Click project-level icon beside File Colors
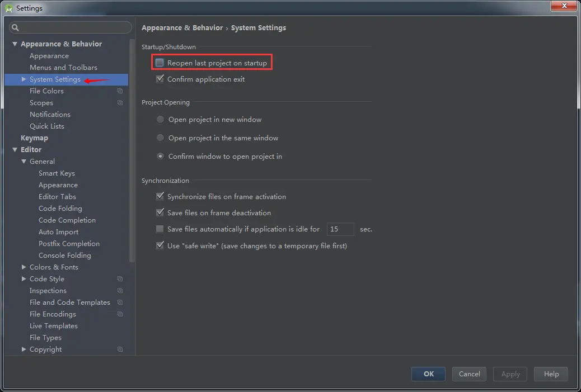Screen dimensions: 581x392 coord(120,91)
